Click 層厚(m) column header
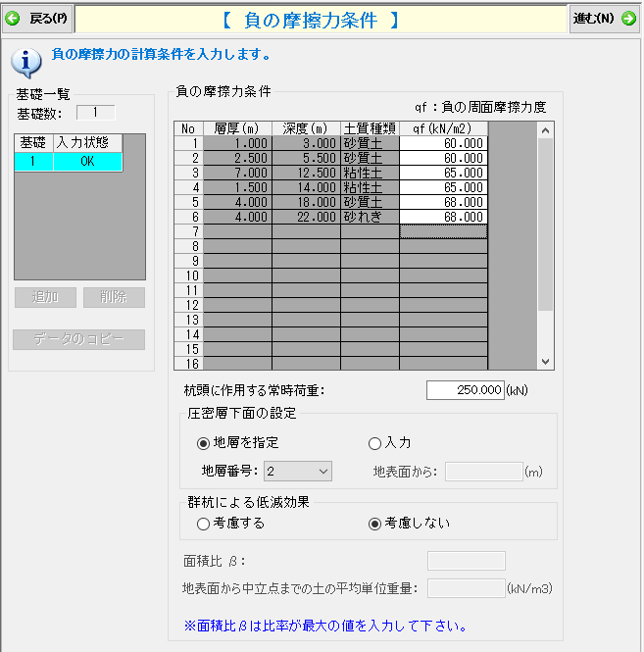 (x=237, y=128)
